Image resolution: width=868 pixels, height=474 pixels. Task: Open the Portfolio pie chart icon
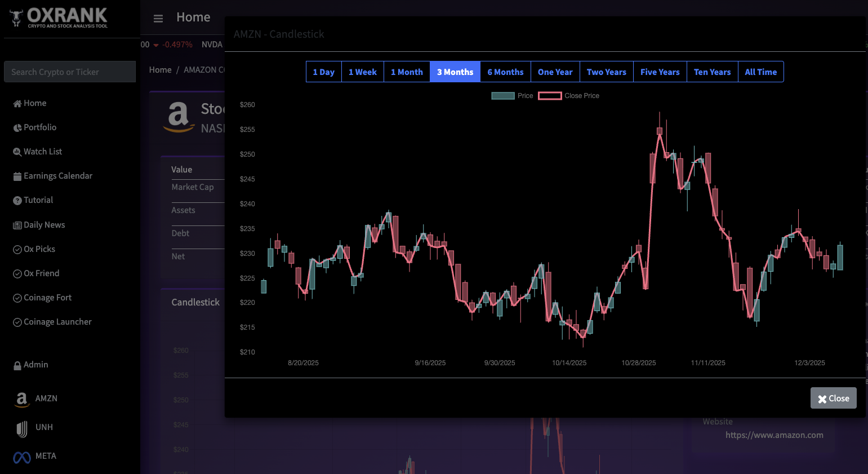coord(17,128)
